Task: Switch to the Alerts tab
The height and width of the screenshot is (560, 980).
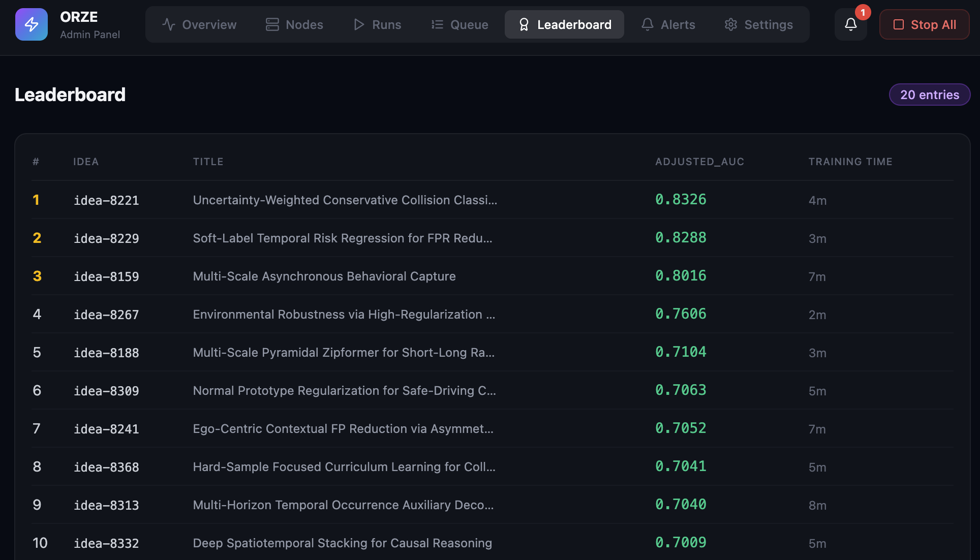Action: point(668,24)
